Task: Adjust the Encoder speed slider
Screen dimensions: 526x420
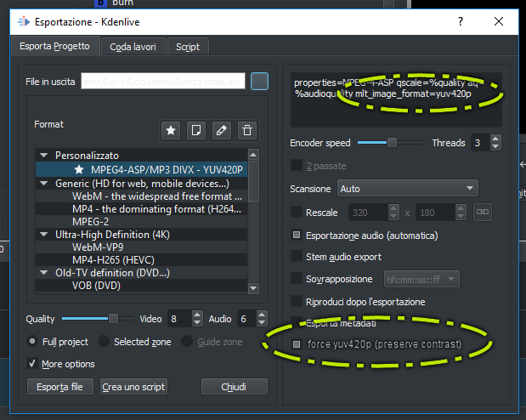Action: [392, 143]
